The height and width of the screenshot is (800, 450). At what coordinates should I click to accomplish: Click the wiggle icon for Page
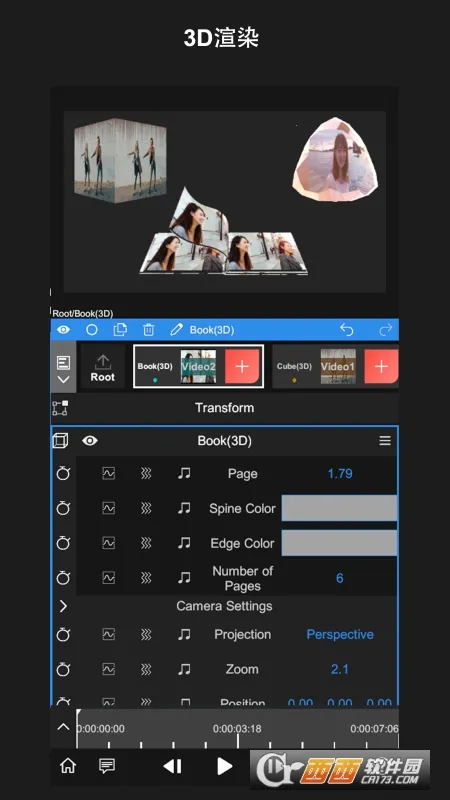click(146, 473)
